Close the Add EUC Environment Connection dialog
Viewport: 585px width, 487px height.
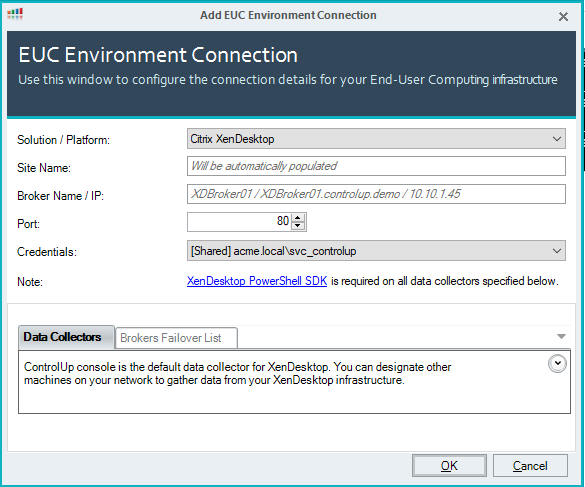coord(563,16)
